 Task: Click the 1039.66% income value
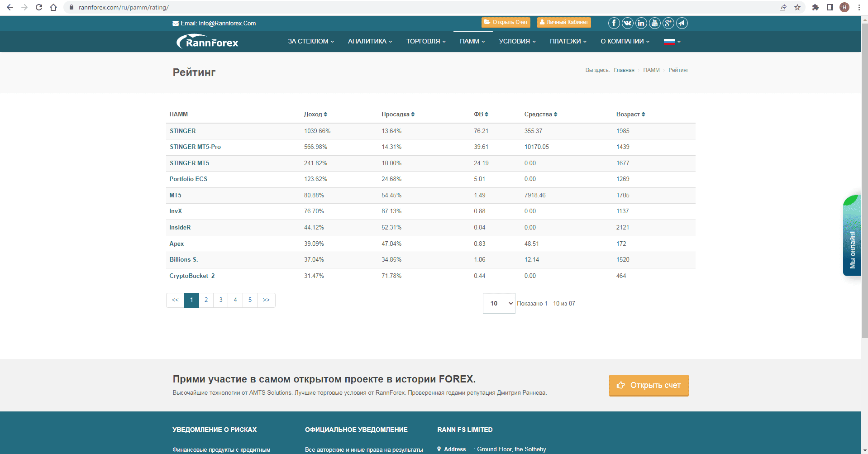317,131
